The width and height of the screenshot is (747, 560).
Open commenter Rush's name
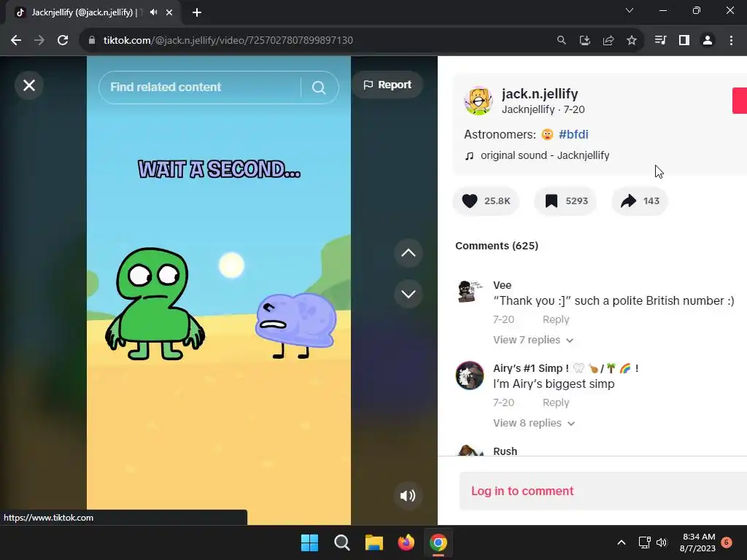(x=505, y=451)
